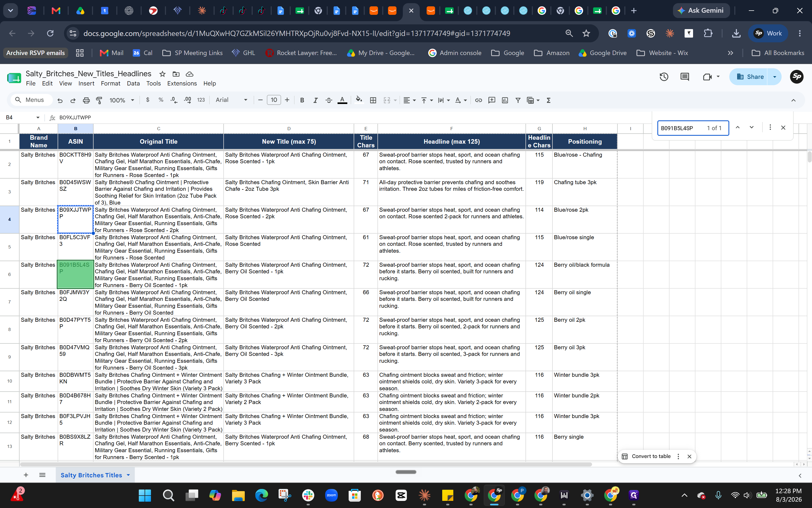Show side panel arrow at bottom right
Viewport: 812px width, 508px height.
[800, 475]
